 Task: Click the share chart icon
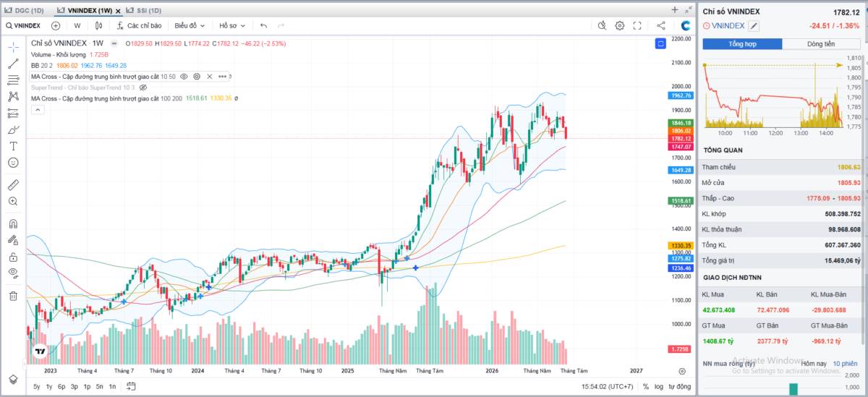point(661,25)
